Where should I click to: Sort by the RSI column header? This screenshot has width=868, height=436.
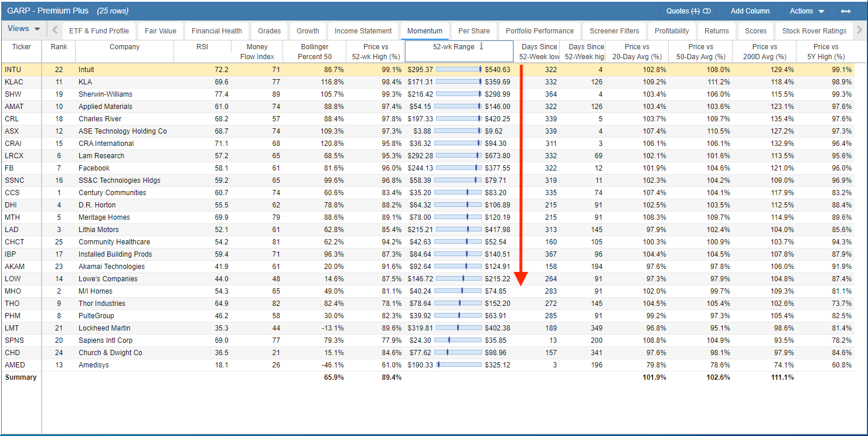202,51
